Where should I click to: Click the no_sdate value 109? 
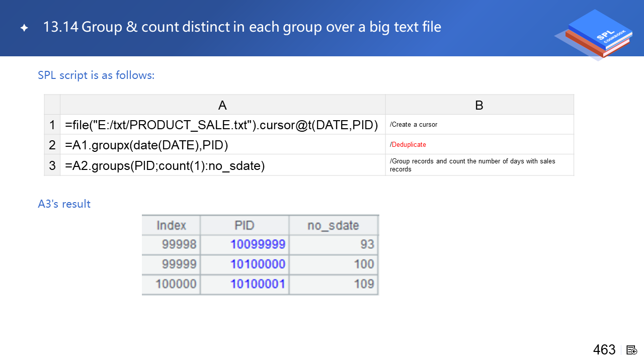[364, 284]
